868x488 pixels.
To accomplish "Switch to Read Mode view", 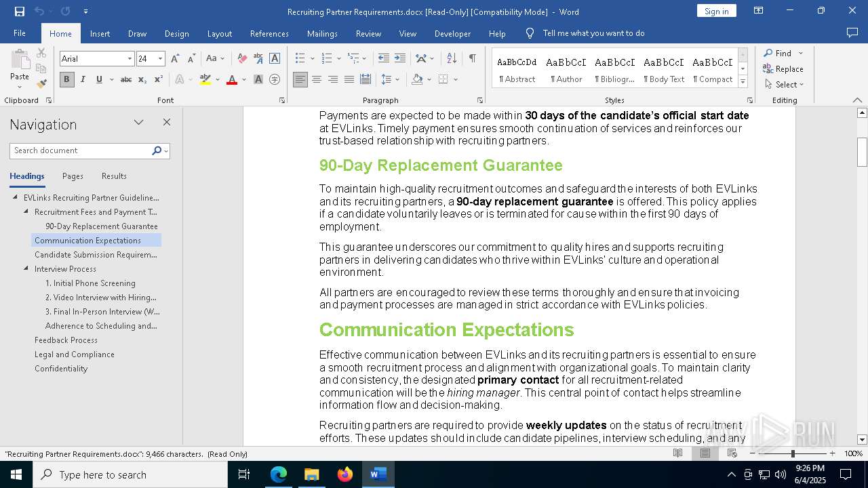I will [677, 453].
